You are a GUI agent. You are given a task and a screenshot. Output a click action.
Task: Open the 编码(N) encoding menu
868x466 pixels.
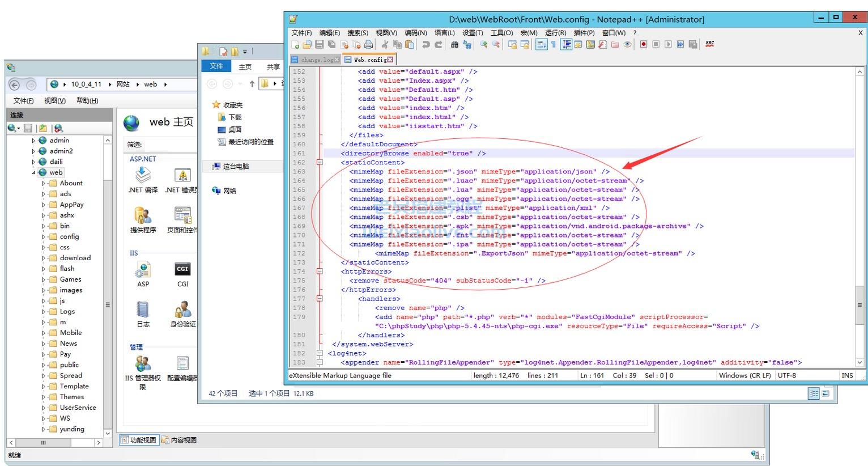pos(415,33)
